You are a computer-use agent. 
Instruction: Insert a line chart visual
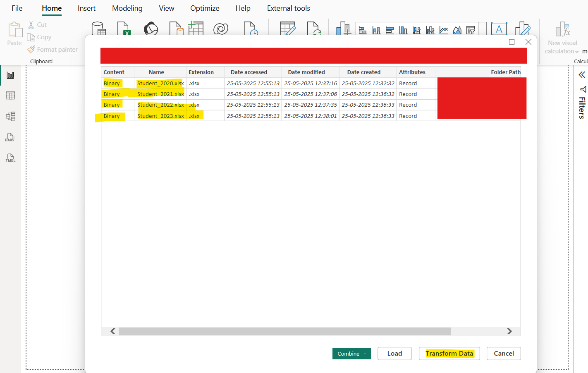[444, 29]
